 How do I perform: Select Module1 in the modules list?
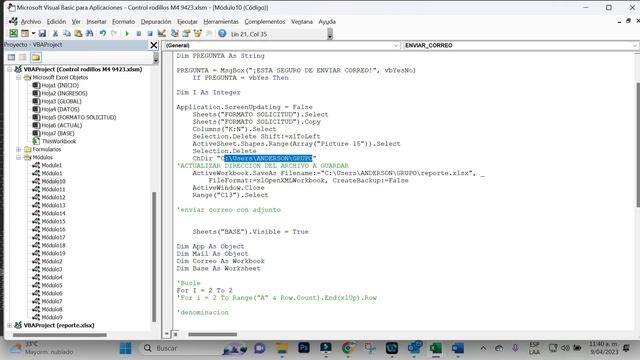pyautogui.click(x=51, y=165)
